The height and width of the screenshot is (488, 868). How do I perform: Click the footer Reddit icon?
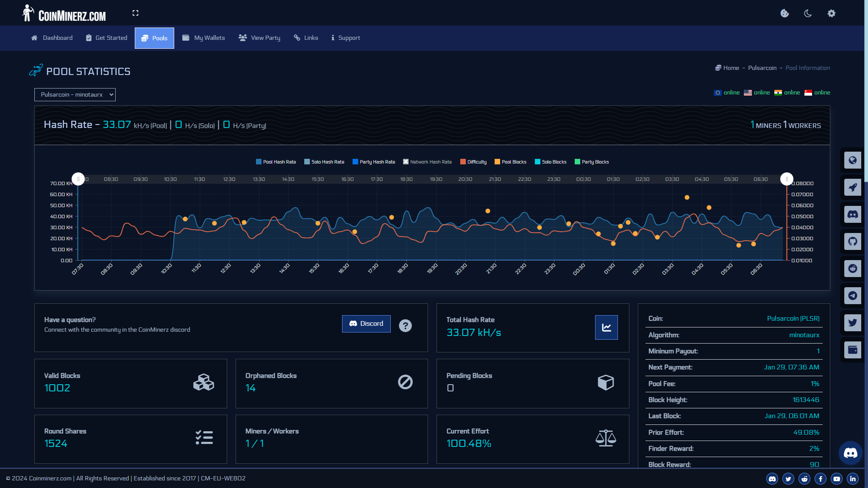[x=804, y=479]
